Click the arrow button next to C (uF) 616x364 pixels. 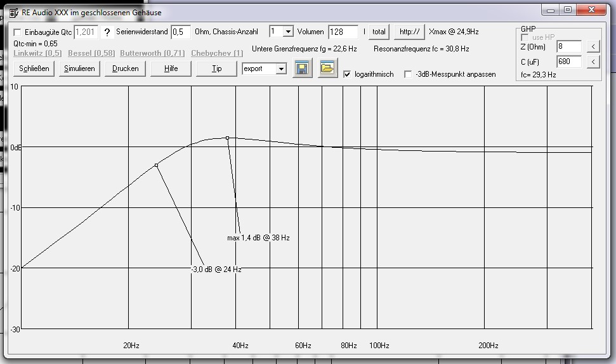593,62
